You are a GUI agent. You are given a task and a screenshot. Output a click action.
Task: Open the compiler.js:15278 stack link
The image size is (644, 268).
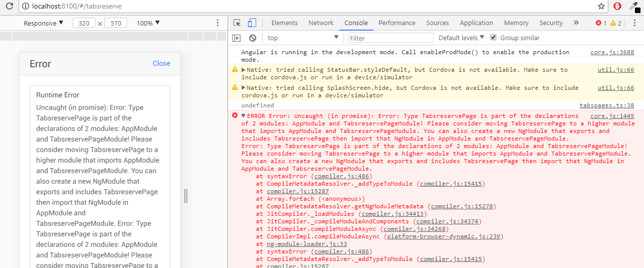pos(462,206)
